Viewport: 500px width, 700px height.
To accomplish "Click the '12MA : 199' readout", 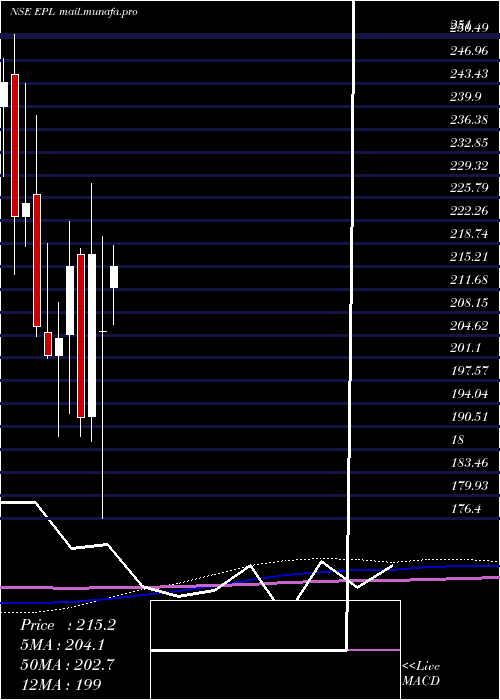I will coord(60,684).
